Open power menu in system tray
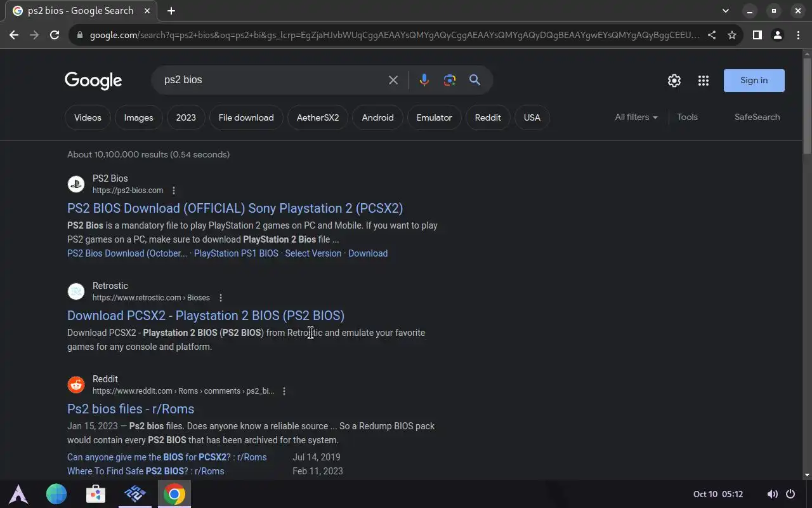Viewport: 812px width, 508px height. point(790,494)
